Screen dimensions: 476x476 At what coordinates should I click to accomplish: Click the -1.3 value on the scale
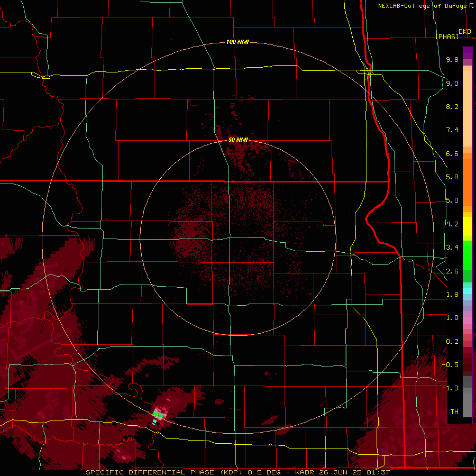[450, 388]
